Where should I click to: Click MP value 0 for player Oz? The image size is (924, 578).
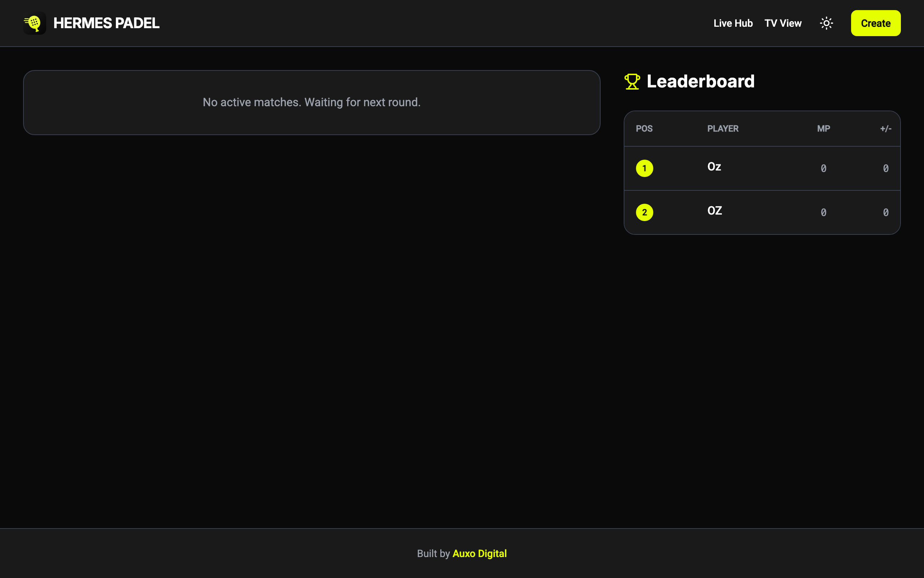tap(824, 168)
